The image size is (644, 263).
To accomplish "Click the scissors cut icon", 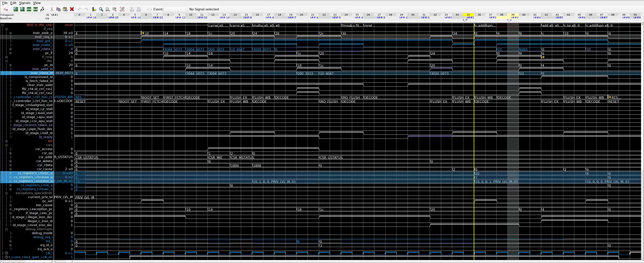I will 52,9.
